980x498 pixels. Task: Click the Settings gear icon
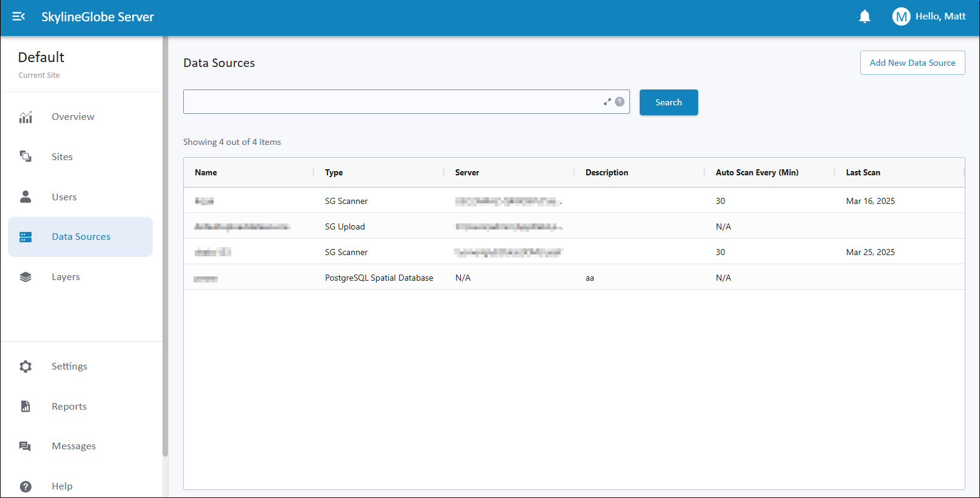tap(26, 366)
